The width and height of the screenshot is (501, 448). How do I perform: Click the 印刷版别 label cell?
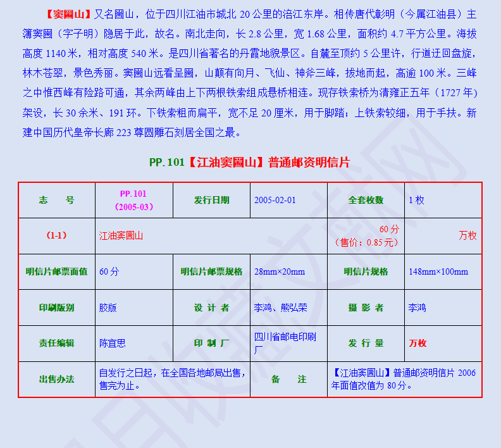tap(57, 308)
